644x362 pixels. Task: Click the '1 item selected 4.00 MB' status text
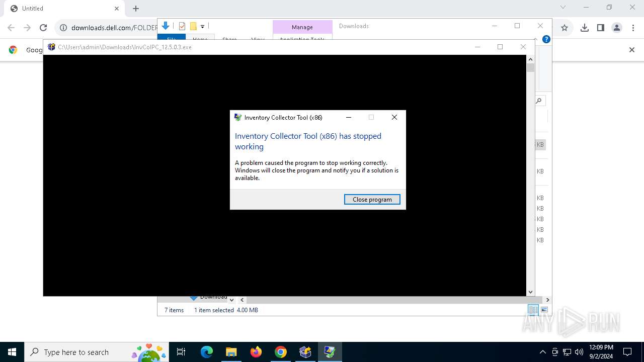[x=226, y=310]
